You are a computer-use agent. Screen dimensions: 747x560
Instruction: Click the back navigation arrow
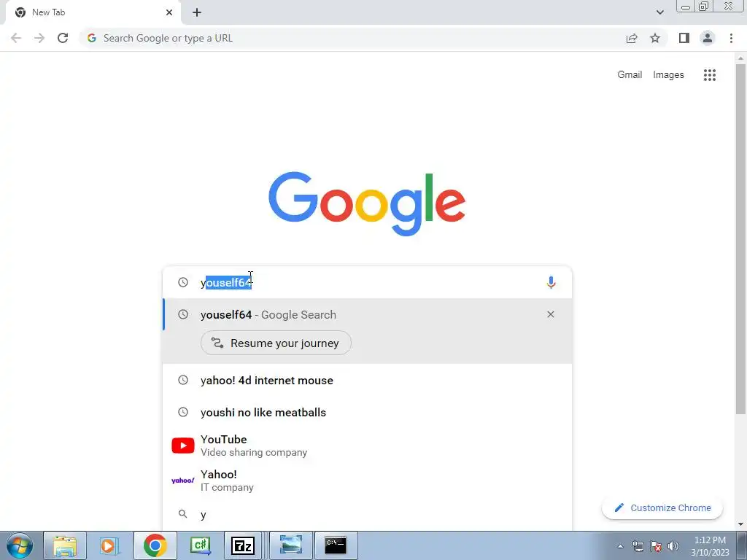16,38
